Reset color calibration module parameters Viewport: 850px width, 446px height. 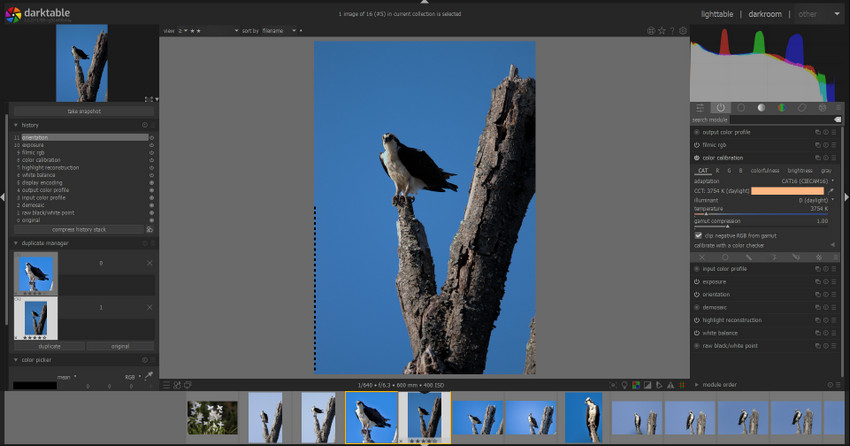click(826, 158)
